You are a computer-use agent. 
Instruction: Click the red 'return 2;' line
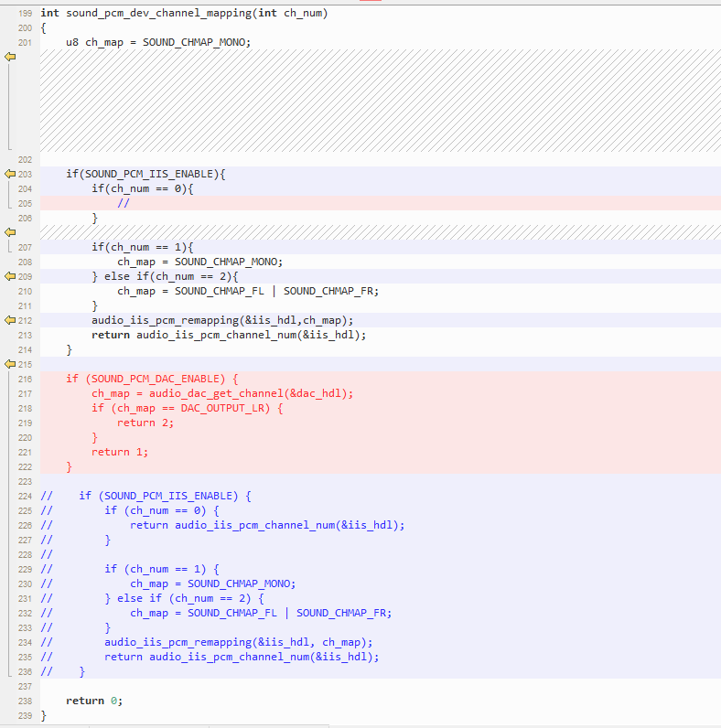click(145, 423)
